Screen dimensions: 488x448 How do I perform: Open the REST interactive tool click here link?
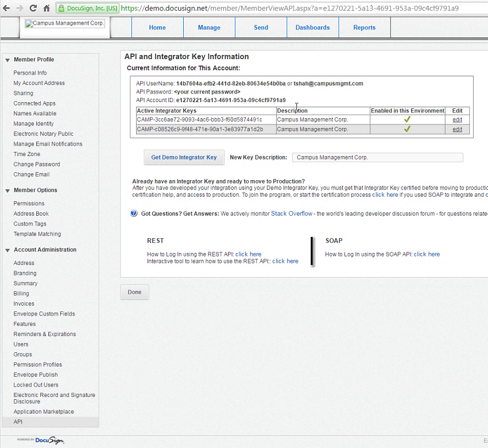coord(285,261)
